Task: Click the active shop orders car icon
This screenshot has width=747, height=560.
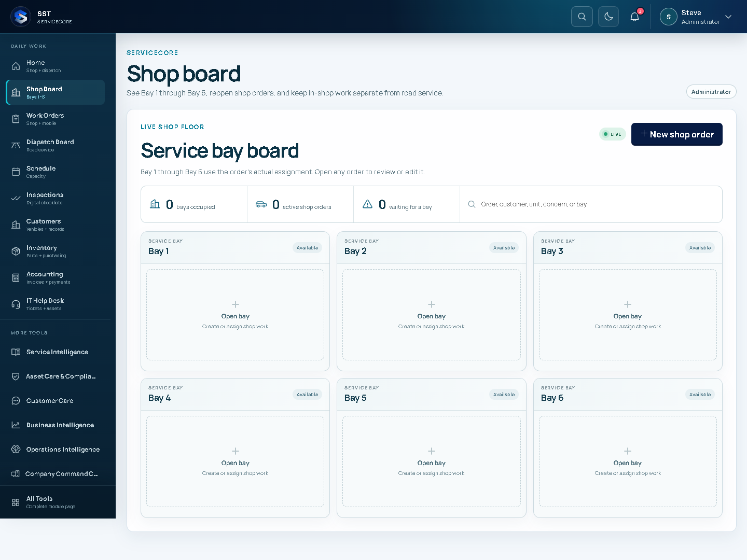Action: pos(261,204)
